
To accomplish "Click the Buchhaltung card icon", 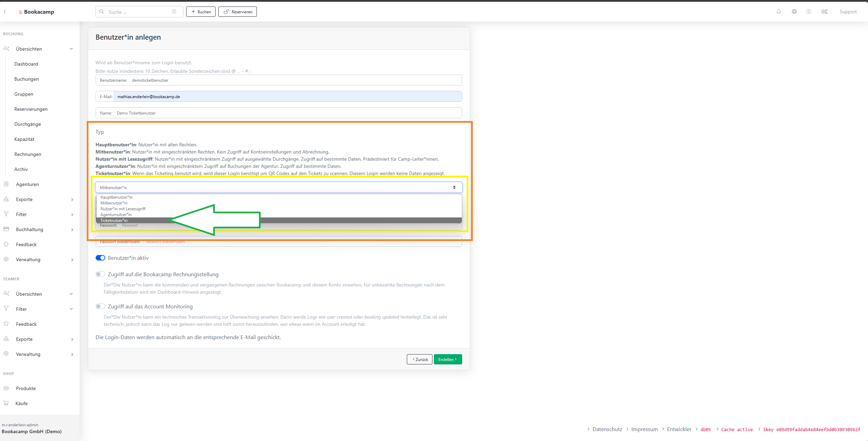I will [6, 229].
